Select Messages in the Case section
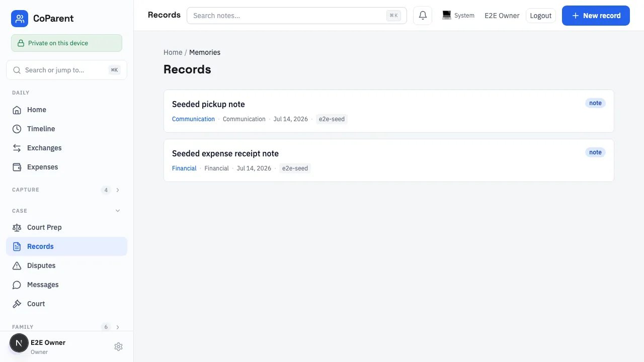 [x=66, y=285]
